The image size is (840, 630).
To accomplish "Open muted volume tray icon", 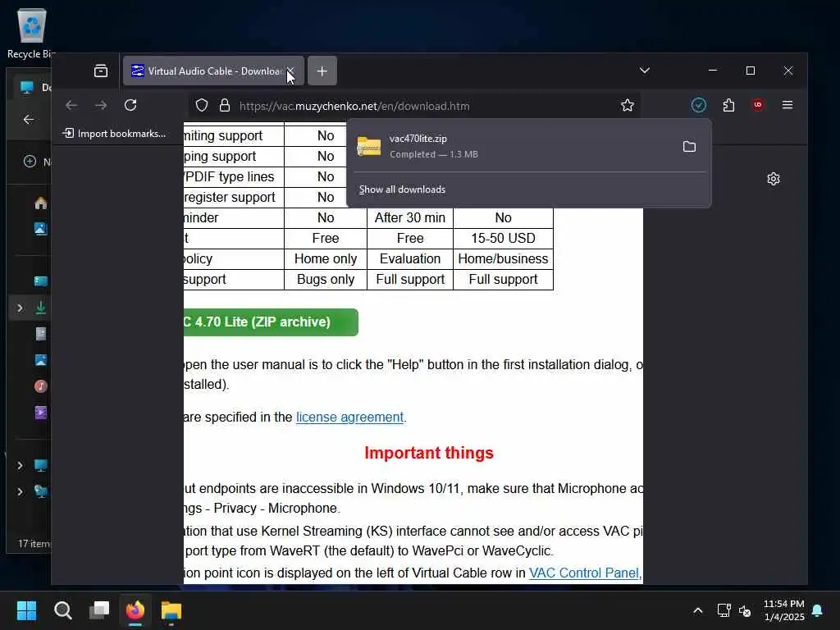I will [745, 610].
